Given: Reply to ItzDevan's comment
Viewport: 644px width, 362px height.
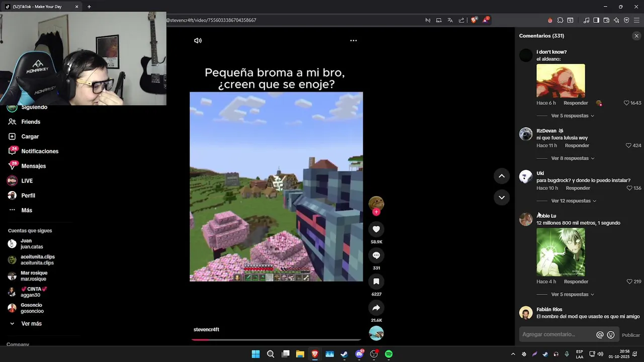Looking at the screenshot, I should pos(577,146).
